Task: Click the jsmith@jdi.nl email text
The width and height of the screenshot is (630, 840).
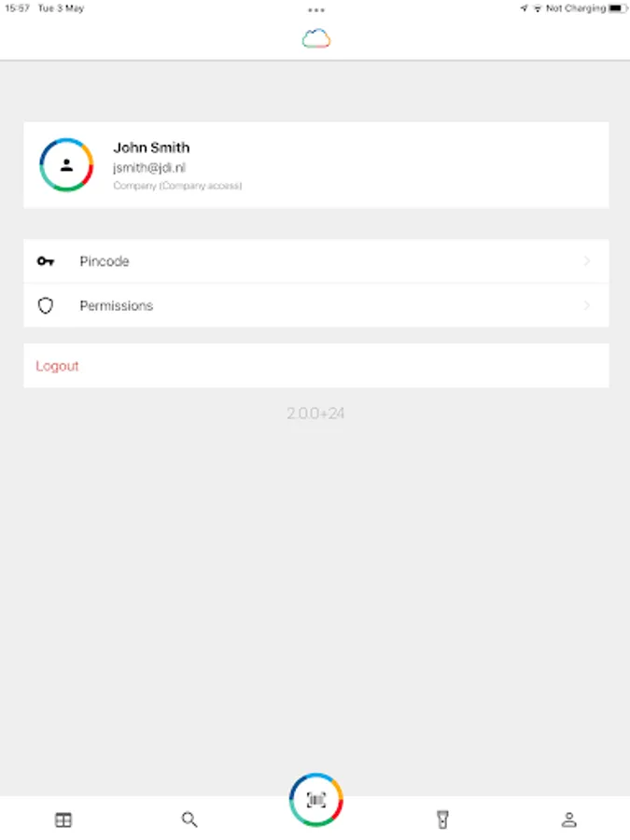Action: tap(149, 168)
